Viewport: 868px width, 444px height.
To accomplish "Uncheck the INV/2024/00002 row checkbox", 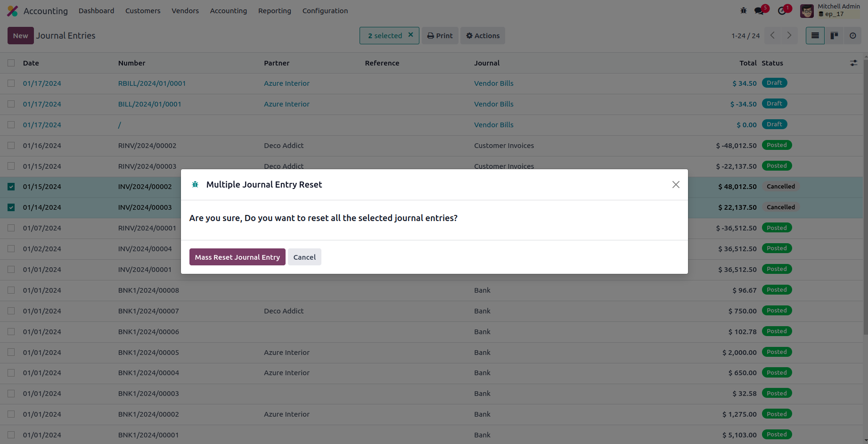I will point(11,187).
